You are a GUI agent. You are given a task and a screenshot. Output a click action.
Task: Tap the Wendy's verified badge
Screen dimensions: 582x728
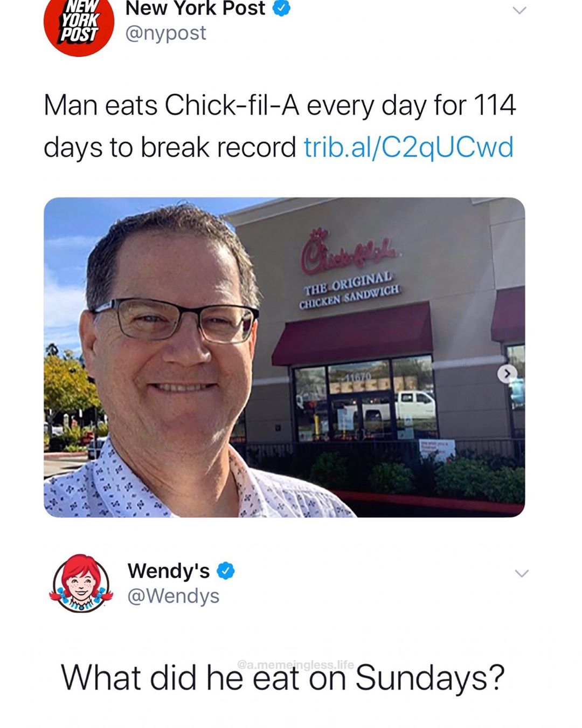coord(226,571)
